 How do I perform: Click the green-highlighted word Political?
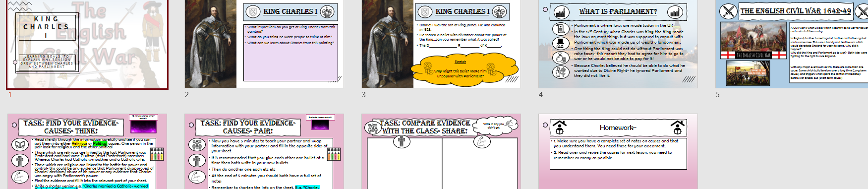[x=100, y=143]
